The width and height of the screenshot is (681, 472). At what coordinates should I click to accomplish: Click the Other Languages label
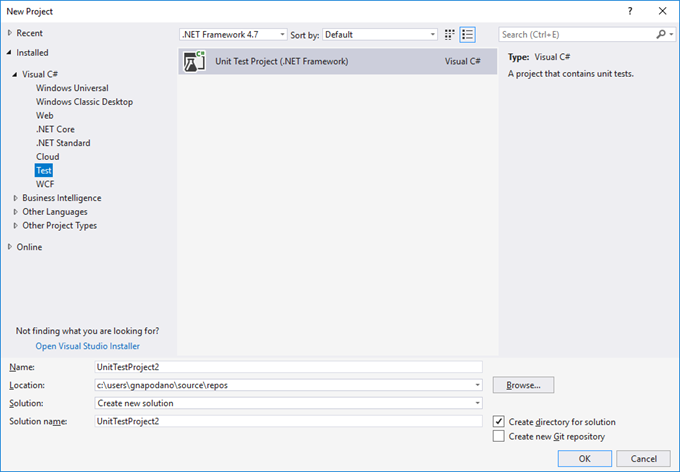pyautogui.click(x=55, y=212)
